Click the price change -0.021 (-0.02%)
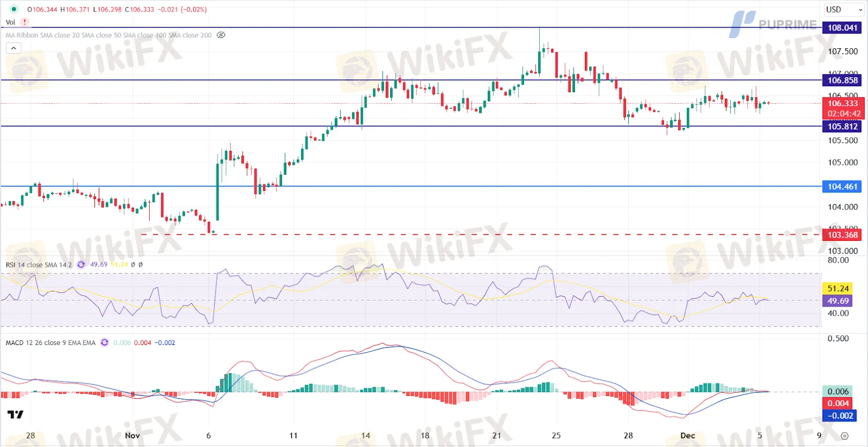The height and width of the screenshot is (447, 868). coord(182,10)
